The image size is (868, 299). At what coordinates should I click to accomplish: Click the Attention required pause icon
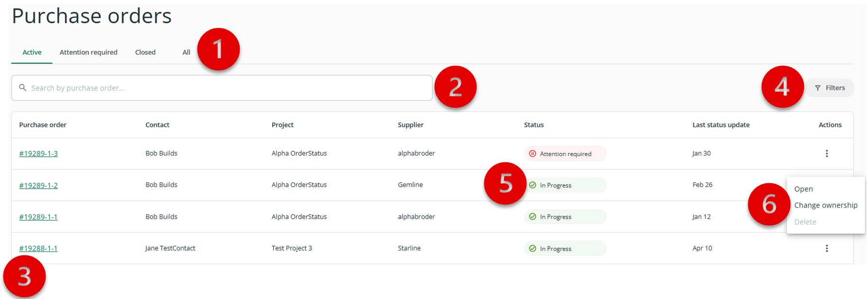(x=532, y=154)
